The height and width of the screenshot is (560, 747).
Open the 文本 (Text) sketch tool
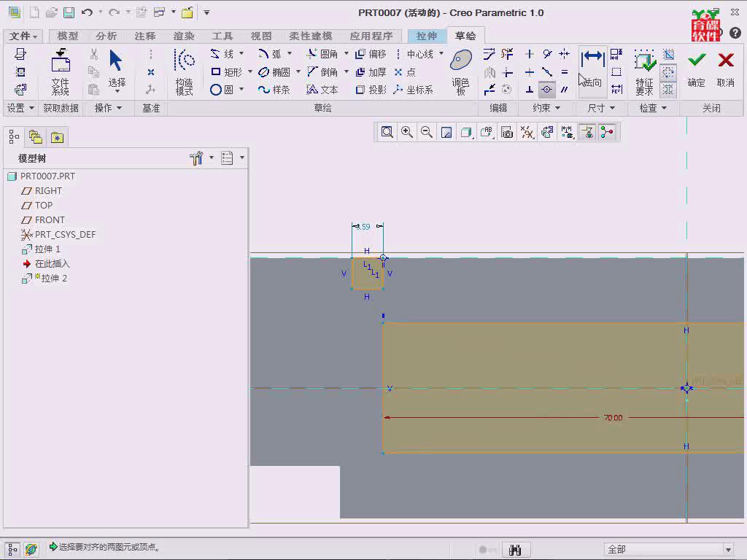click(322, 90)
